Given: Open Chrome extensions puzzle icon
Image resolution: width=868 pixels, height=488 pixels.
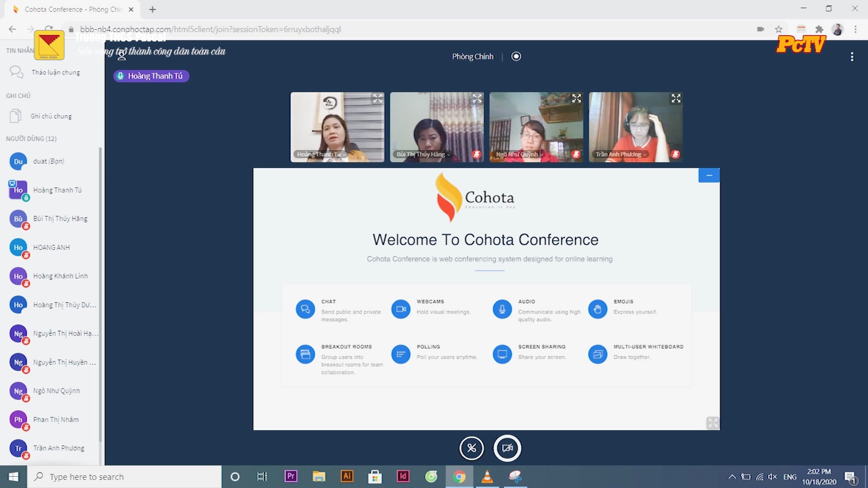Looking at the screenshot, I should coord(819,29).
